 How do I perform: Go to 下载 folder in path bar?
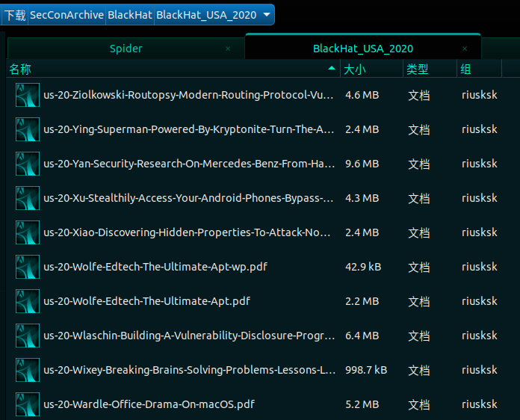(x=15, y=15)
